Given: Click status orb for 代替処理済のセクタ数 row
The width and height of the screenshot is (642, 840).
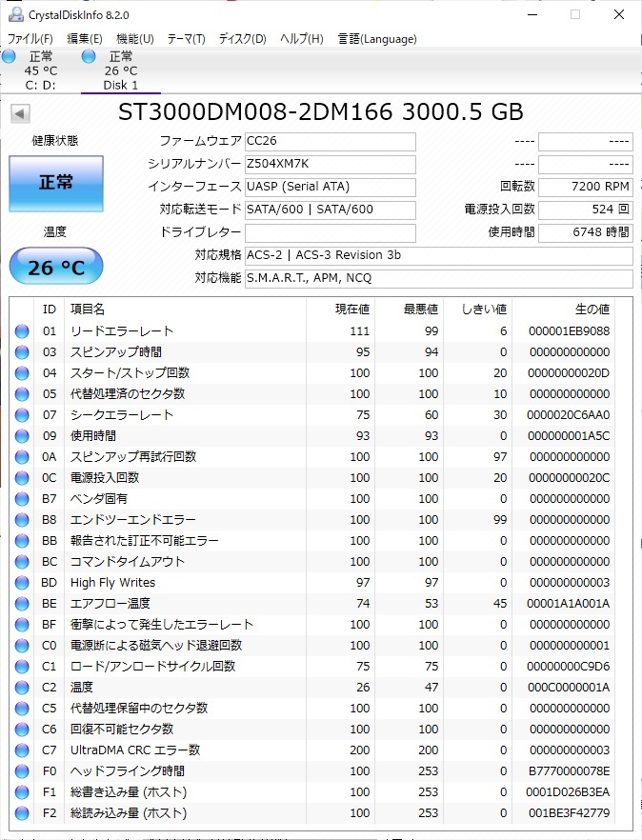Looking at the screenshot, I should (22, 394).
